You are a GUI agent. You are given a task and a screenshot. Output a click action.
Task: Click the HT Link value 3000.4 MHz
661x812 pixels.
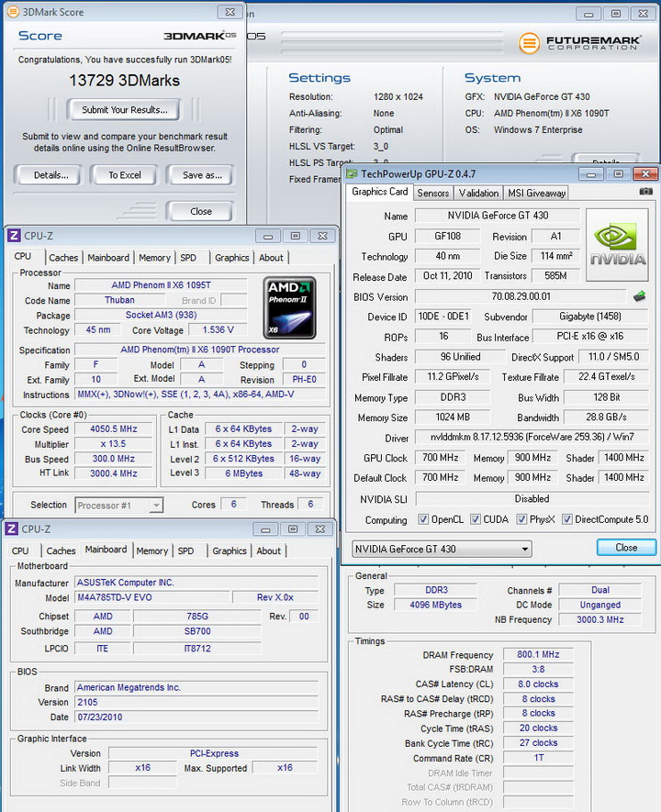tap(114, 473)
